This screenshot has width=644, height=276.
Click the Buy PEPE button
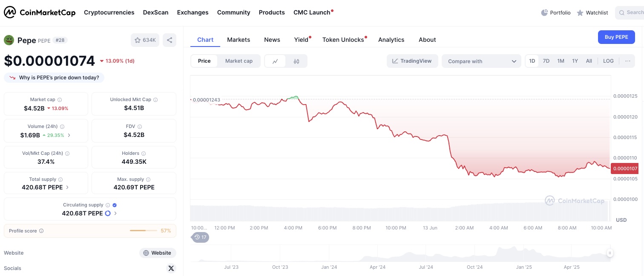coord(616,37)
